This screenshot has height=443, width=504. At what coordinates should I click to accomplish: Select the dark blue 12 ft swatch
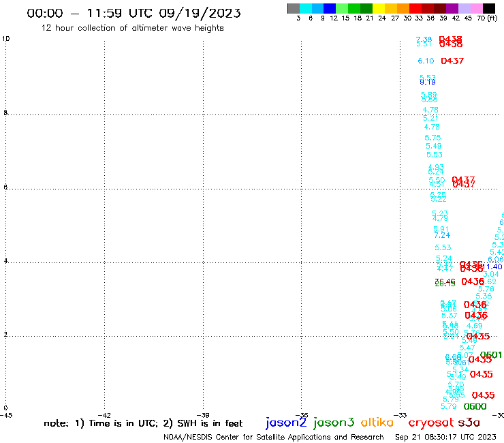click(x=330, y=8)
